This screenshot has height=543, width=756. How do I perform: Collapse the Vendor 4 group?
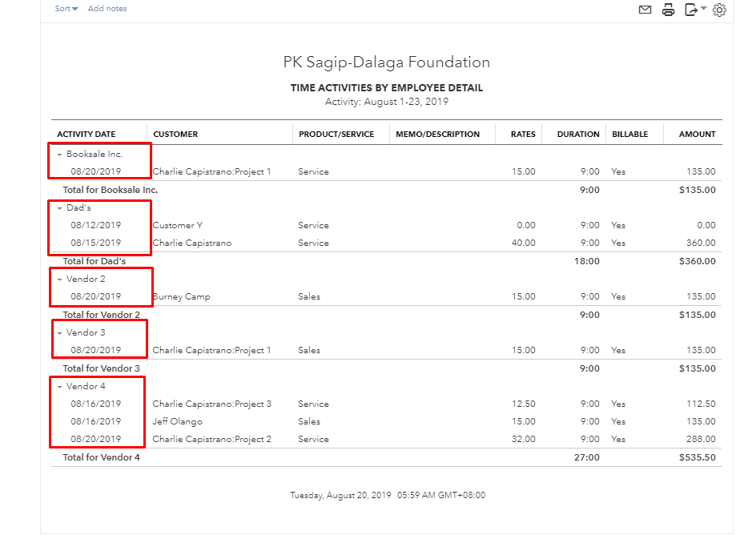click(x=59, y=387)
